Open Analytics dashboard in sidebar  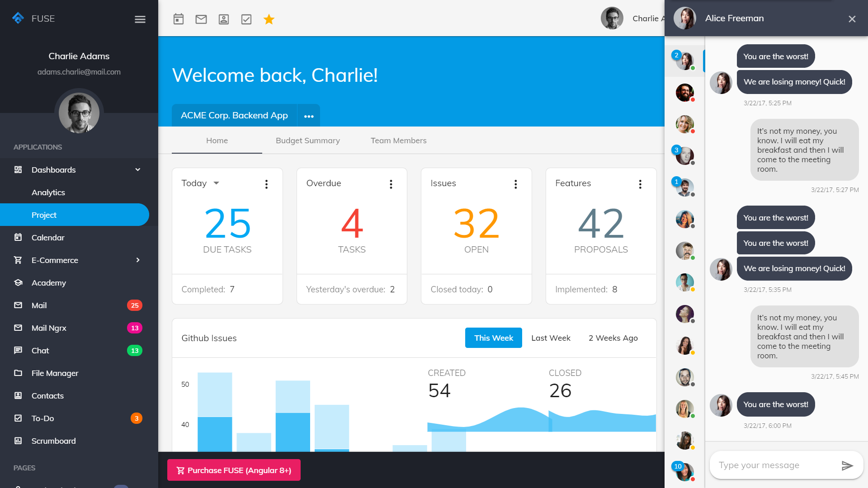(75, 192)
